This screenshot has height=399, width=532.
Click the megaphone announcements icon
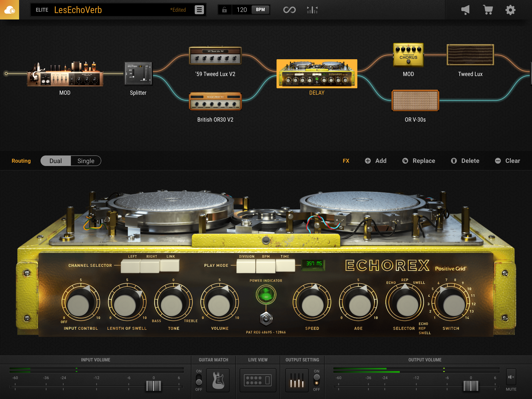tap(465, 10)
